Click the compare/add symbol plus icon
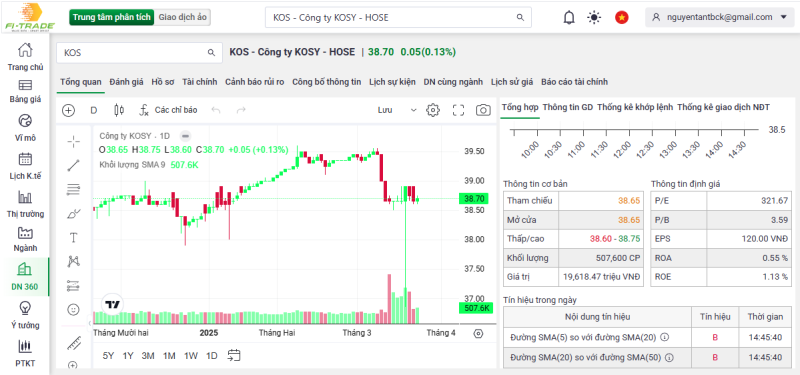 [68, 110]
